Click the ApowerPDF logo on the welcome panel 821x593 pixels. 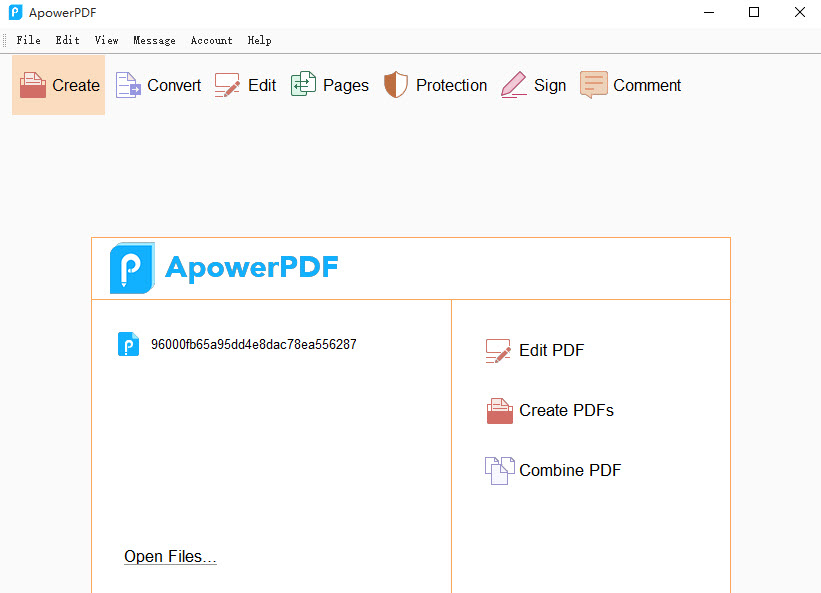(x=224, y=267)
